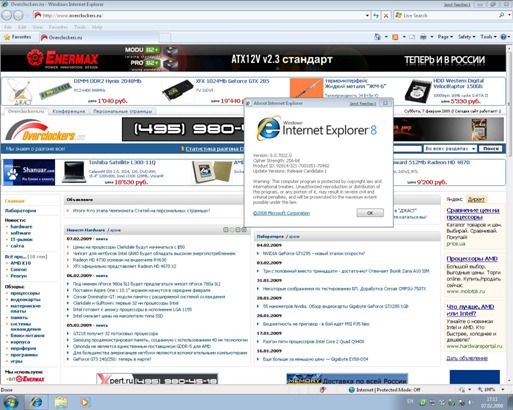Viewport: 513px width, 410px height.
Task: Open the search provider dropdown arrow
Action: point(509,15)
